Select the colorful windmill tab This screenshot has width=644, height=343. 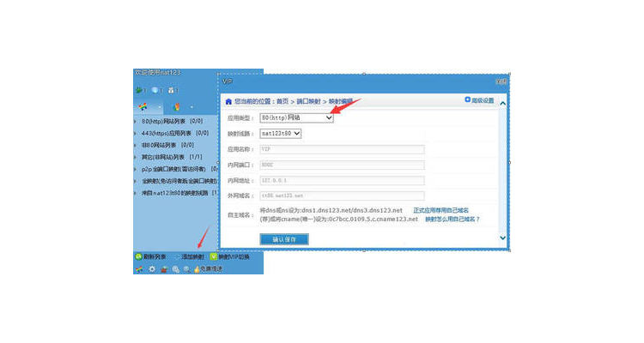click(143, 107)
